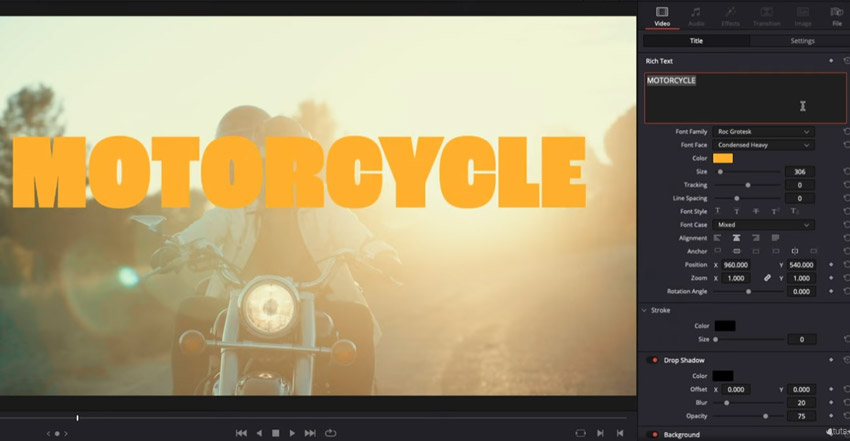Open the Video inspector tab
This screenshot has height=441, width=850.
pyautogui.click(x=662, y=16)
